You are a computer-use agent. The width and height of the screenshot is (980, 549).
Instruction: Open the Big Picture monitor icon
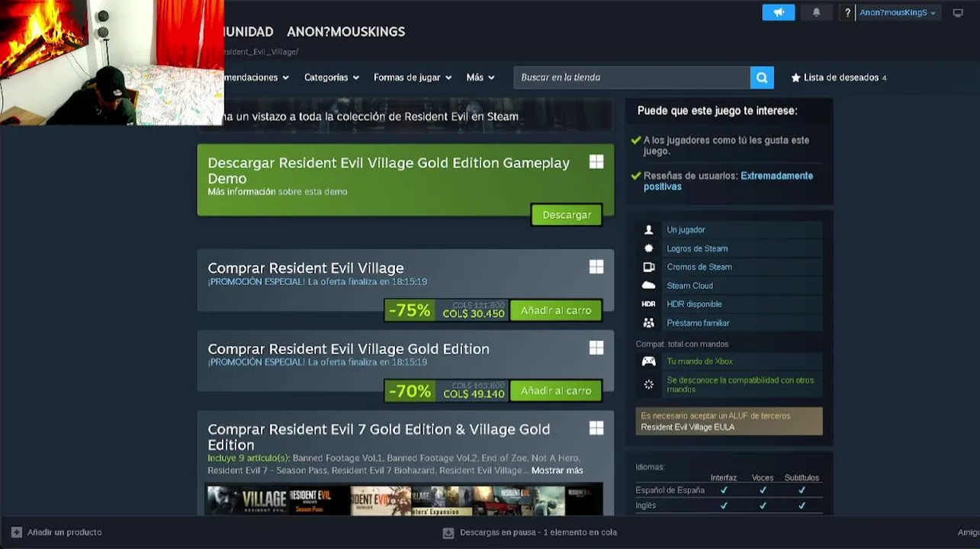[x=958, y=13]
